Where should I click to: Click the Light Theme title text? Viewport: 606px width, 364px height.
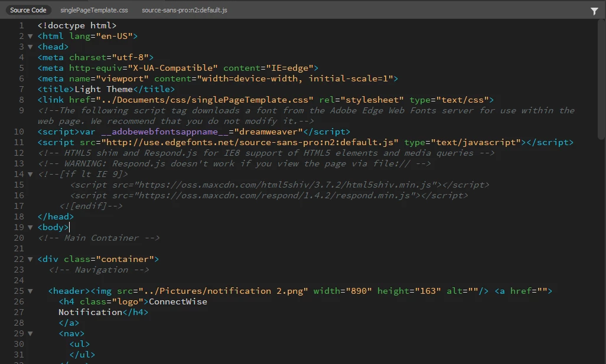(103, 89)
